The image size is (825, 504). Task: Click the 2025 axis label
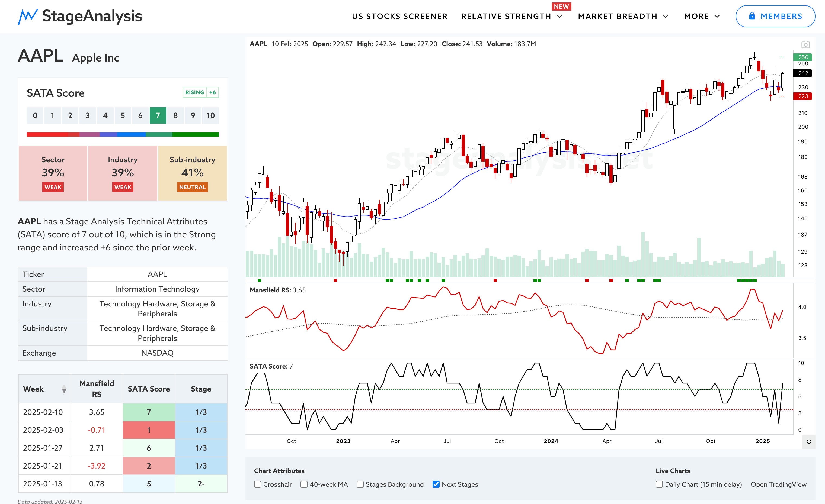762,441
